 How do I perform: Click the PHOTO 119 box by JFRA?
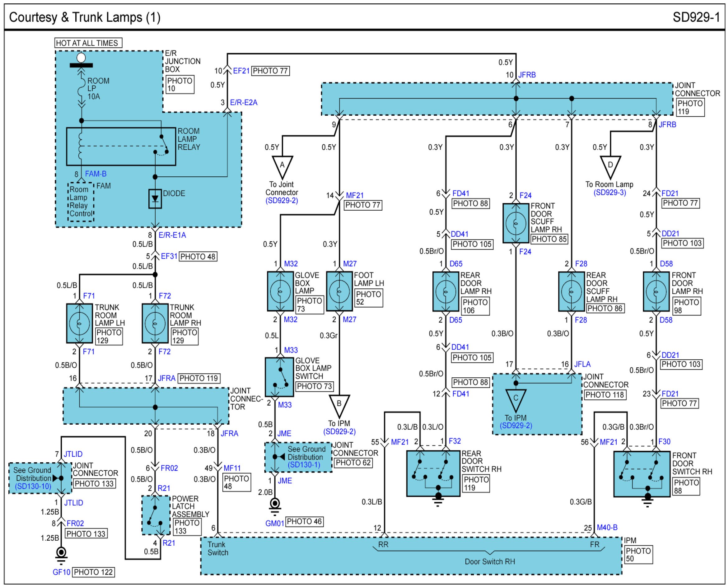[x=198, y=378]
